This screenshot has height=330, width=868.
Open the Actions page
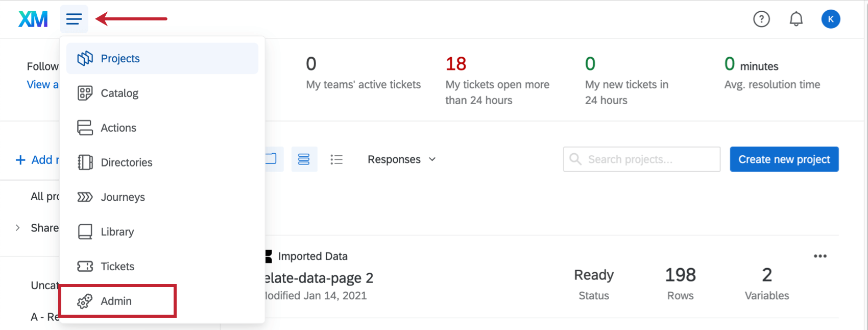tap(118, 127)
